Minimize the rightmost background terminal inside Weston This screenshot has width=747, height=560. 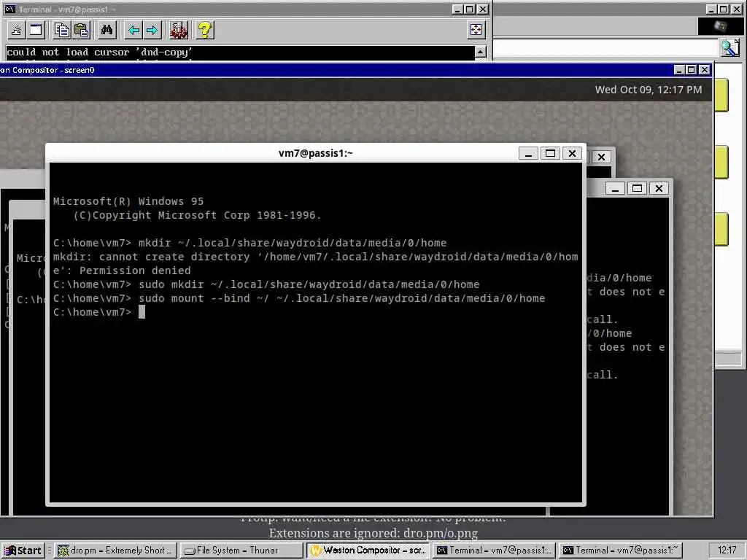[615, 189]
